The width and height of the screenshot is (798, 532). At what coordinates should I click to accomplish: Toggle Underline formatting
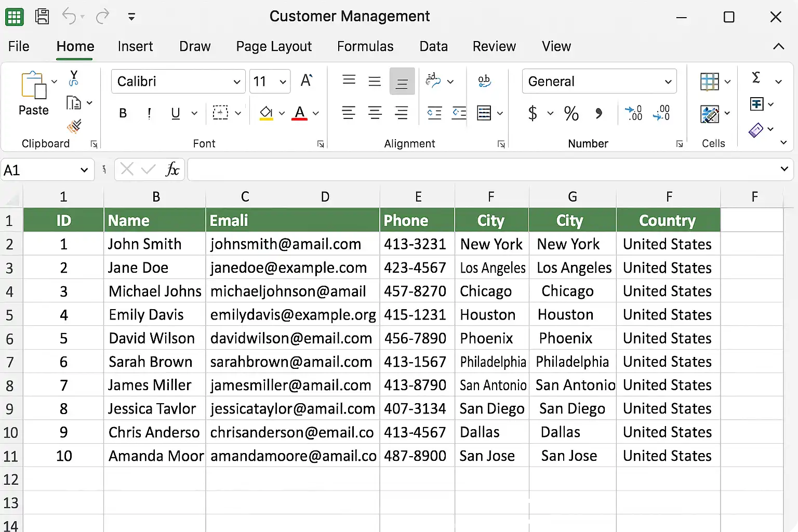tap(176, 113)
